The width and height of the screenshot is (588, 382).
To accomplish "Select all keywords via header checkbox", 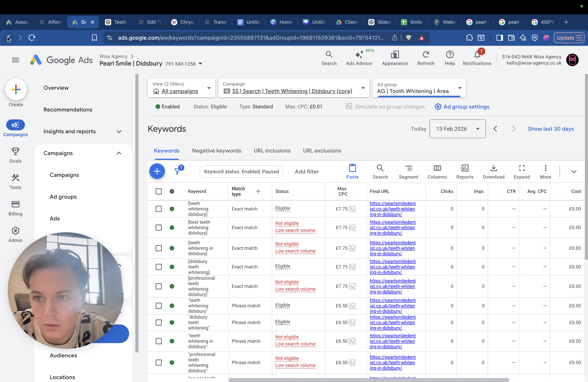I will point(159,191).
